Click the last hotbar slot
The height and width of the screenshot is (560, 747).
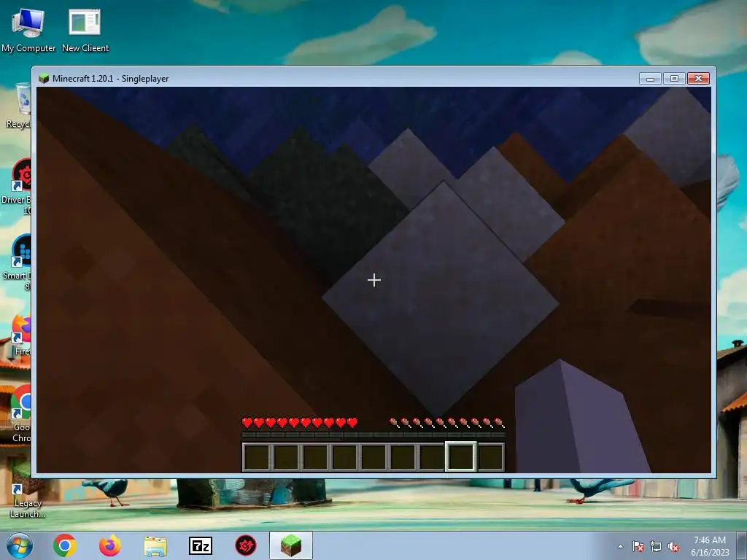(490, 456)
